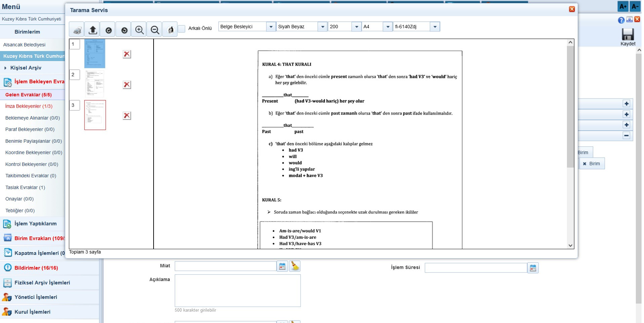Open Fiziksel Arşiv İşlemleri menu
Screen dimensions: 644x323
42,282
